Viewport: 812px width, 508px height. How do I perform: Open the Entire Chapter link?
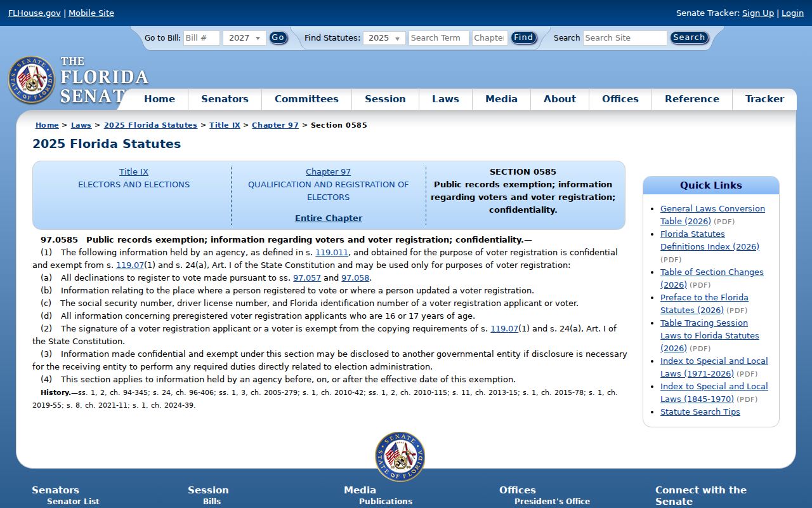coord(329,218)
